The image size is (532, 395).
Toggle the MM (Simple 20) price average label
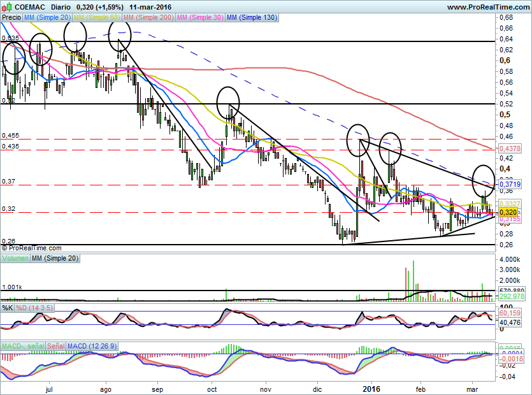[47, 18]
